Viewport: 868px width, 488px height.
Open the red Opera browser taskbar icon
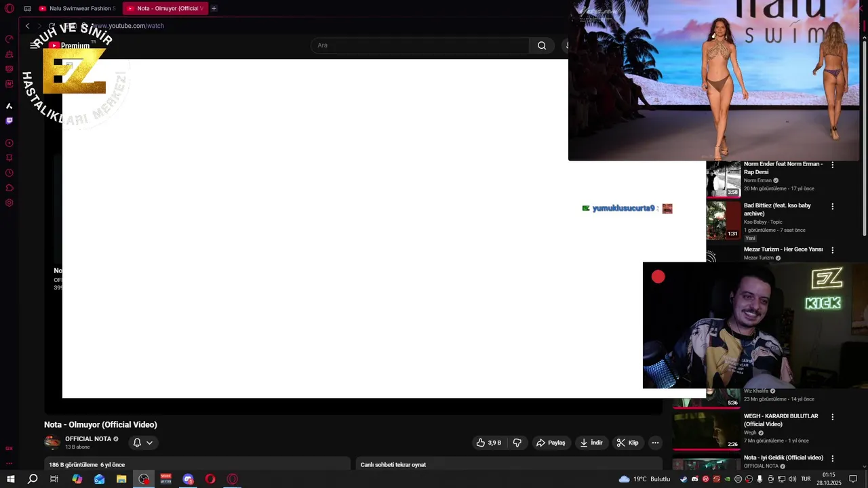210,479
